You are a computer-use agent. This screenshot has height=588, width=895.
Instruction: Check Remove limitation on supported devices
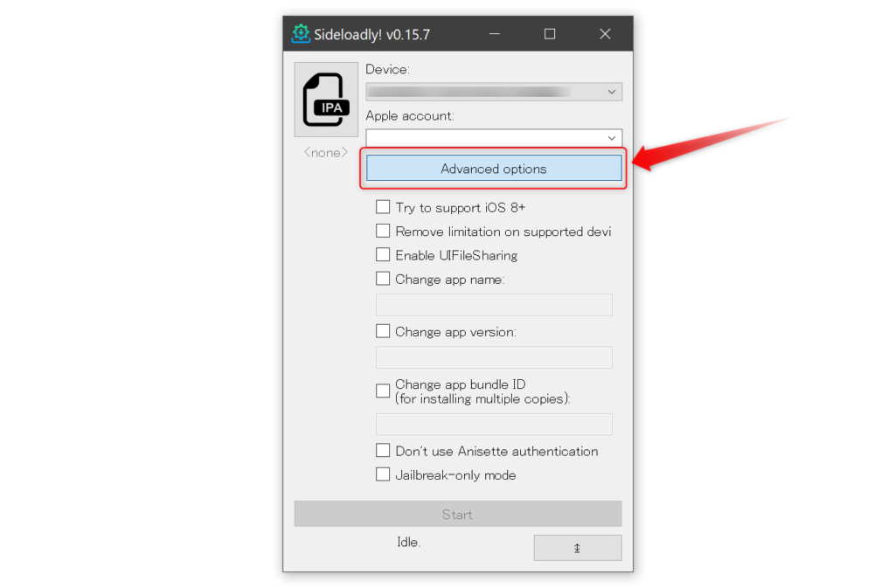click(x=383, y=231)
